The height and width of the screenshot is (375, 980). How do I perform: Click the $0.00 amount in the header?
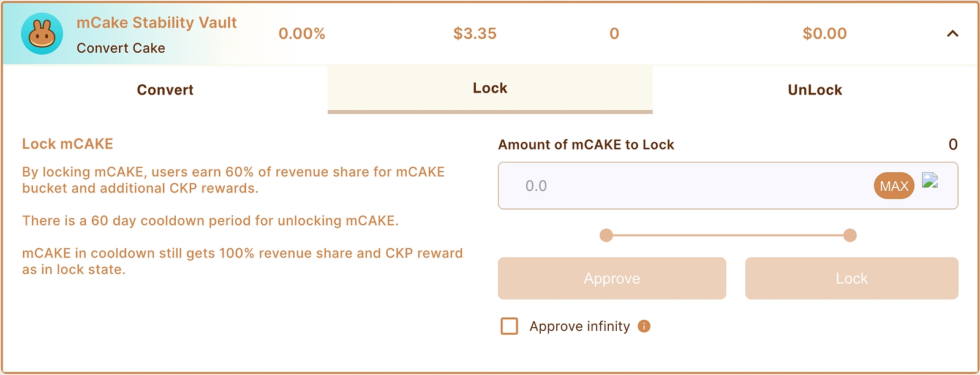(x=824, y=34)
